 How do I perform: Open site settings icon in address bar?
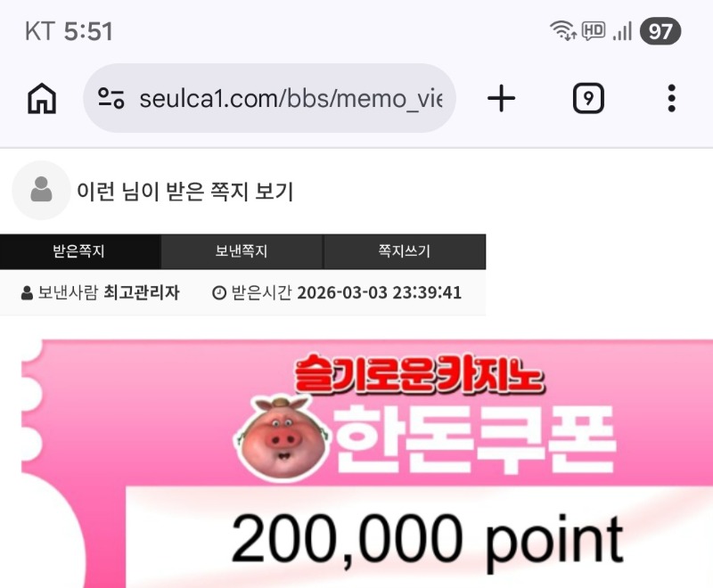(x=111, y=98)
